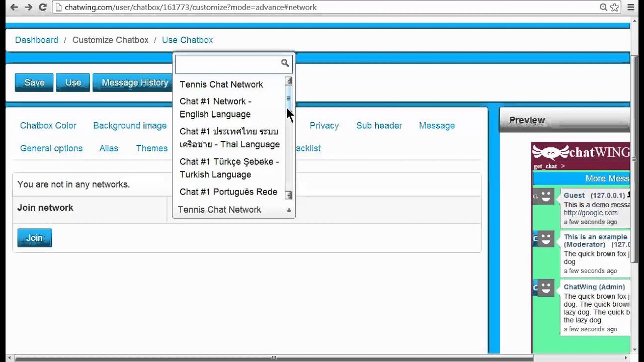Click the get_chat label in preview
The height and width of the screenshot is (362, 644).
545,166
